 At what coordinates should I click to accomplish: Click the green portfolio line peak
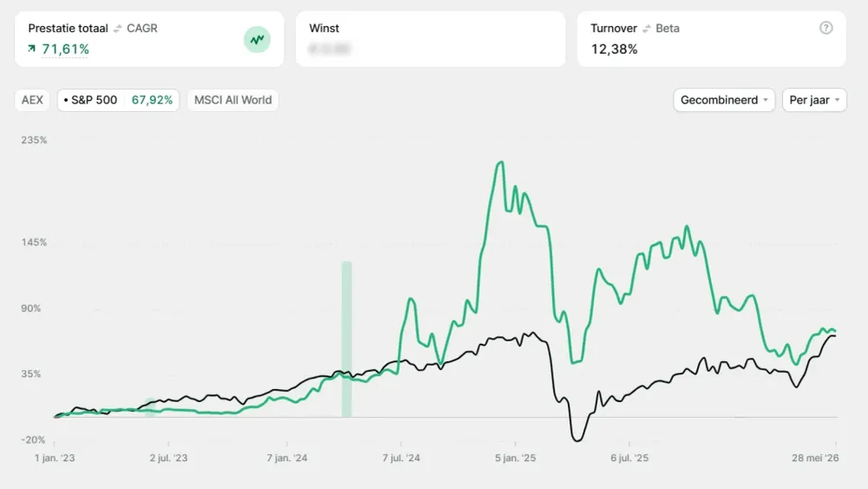tap(501, 162)
